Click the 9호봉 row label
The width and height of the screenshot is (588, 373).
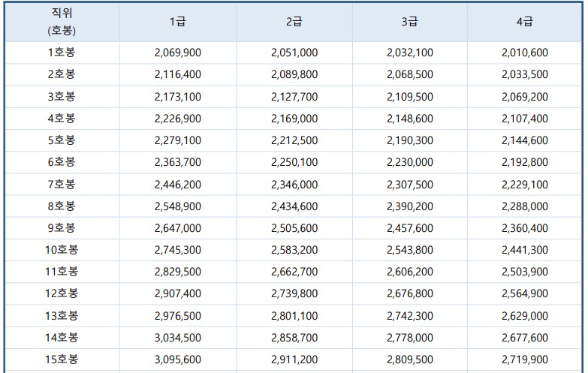pos(62,228)
